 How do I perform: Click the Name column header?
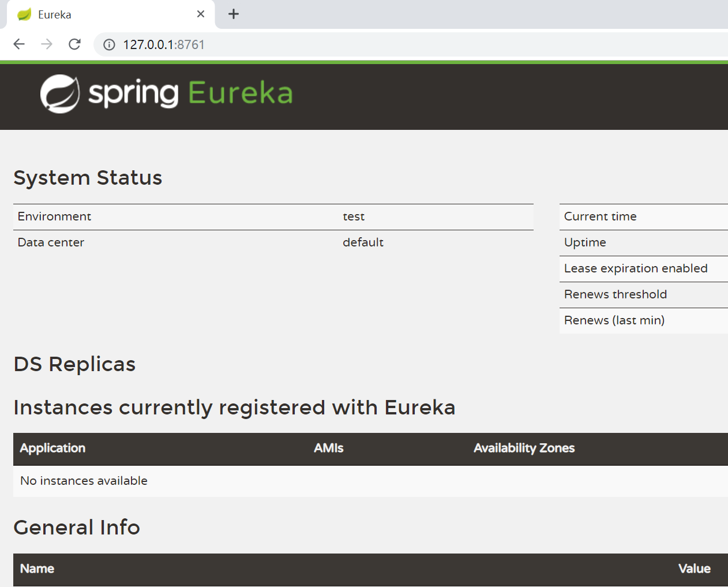[37, 569]
